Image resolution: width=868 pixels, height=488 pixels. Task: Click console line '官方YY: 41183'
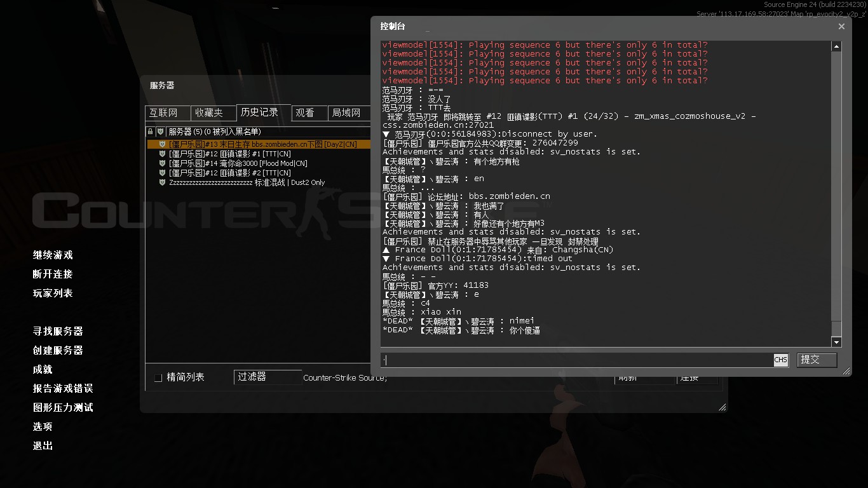pos(435,285)
